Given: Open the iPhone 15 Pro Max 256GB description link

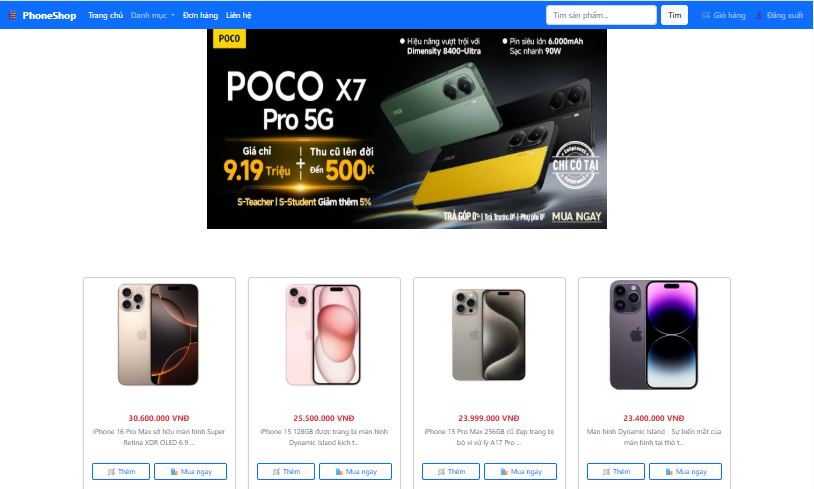Looking at the screenshot, I should pyautogui.click(x=489, y=436).
